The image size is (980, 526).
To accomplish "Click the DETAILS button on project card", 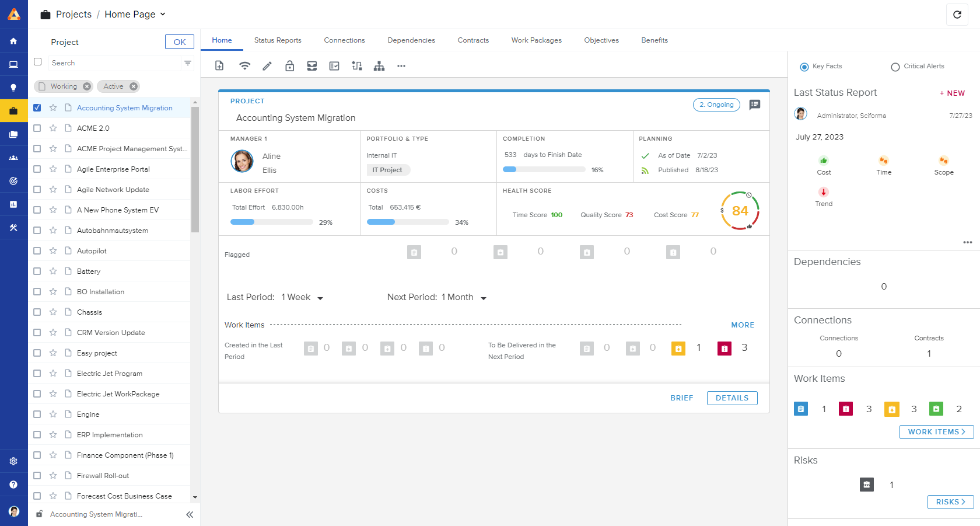I will coord(732,398).
